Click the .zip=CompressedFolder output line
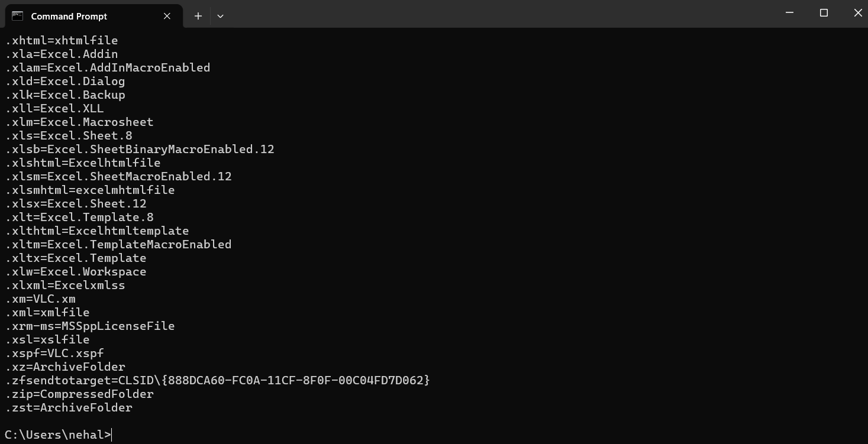 point(80,394)
